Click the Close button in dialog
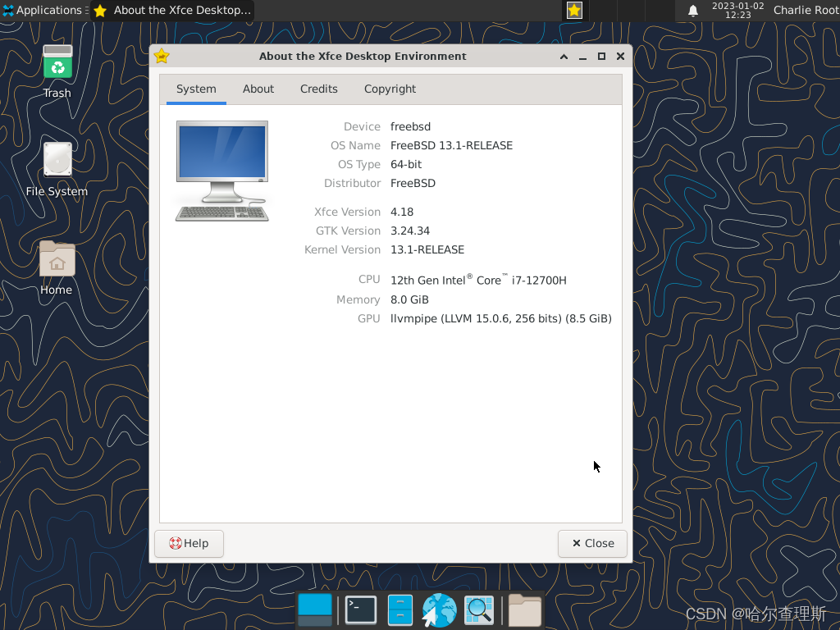840x630 pixels. 592,543
